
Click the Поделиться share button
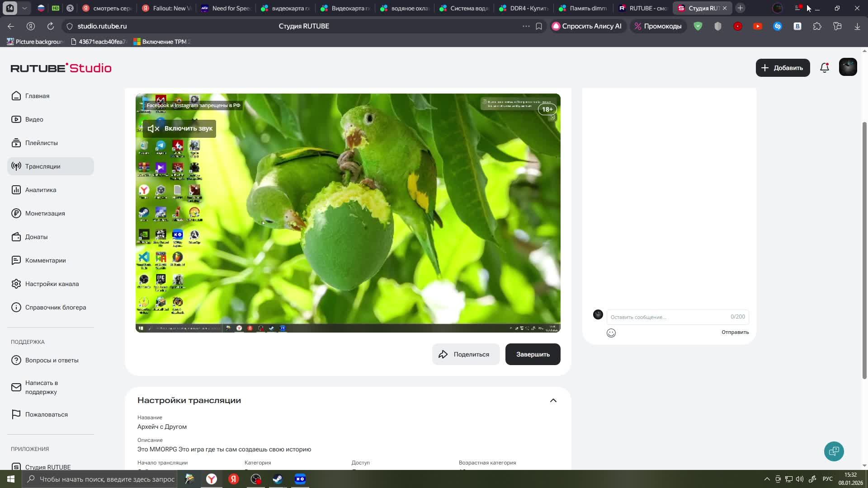465,354
